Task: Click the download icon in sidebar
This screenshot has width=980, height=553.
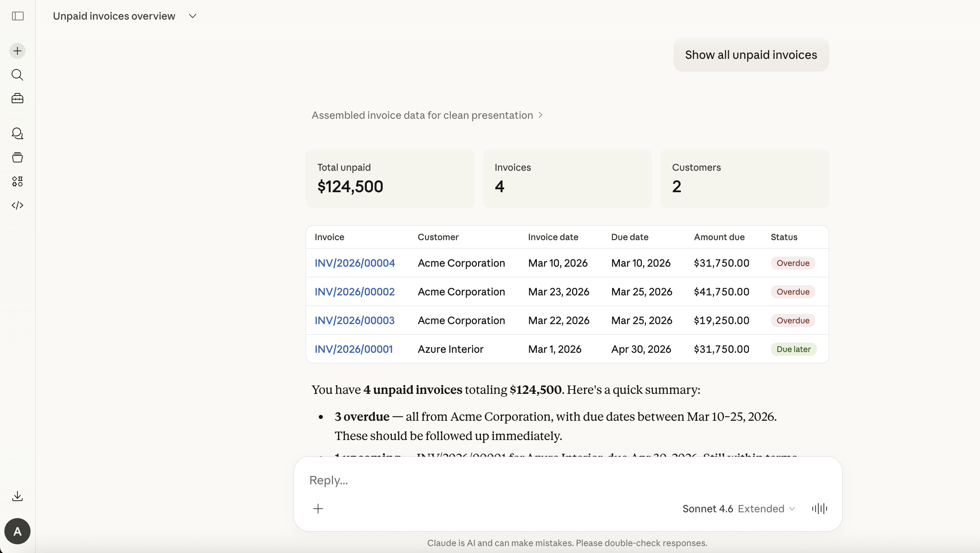Action: pos(17,496)
